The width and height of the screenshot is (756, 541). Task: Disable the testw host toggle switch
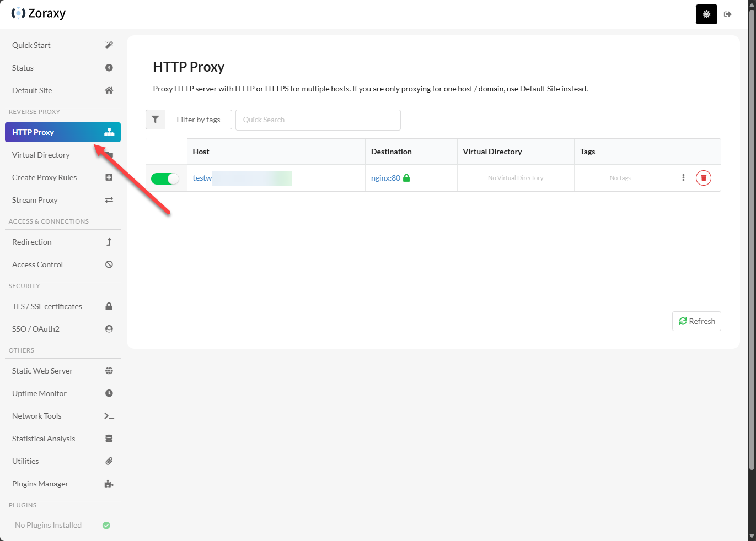[165, 178]
